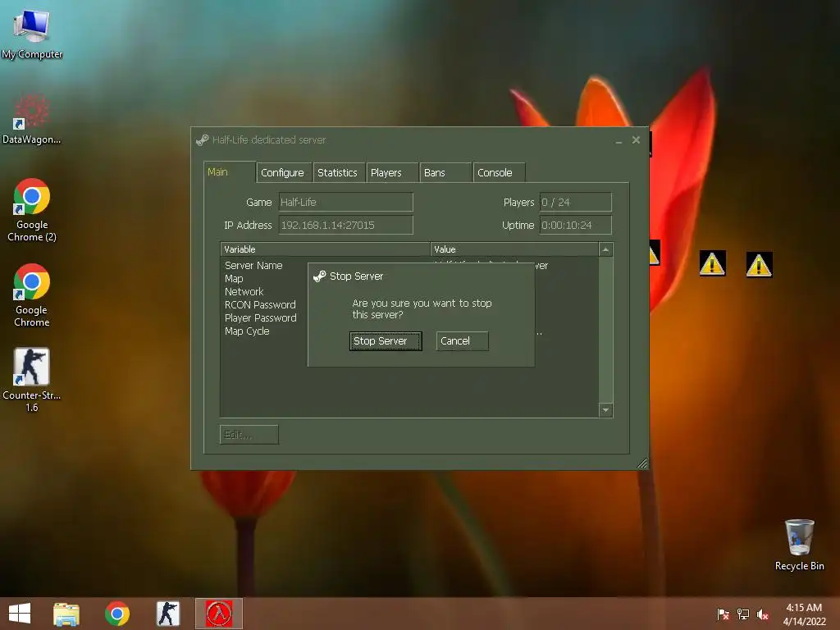The width and height of the screenshot is (840, 630).
Task: Click the muted volume tray icon
Action: pyautogui.click(x=763, y=614)
